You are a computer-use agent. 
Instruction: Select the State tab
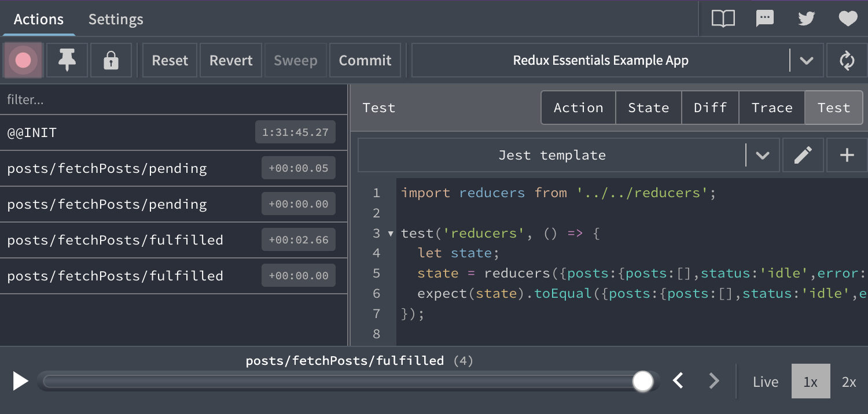pos(648,107)
